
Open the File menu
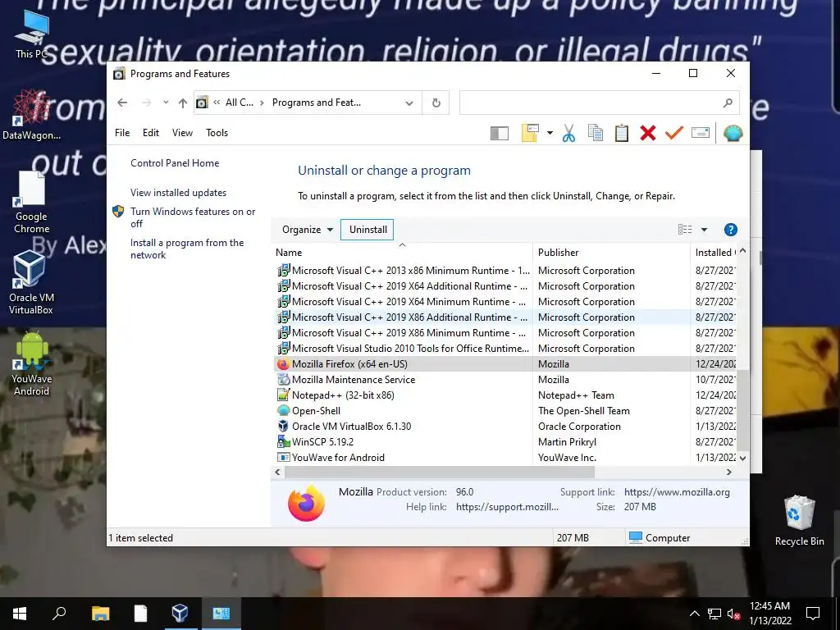[122, 133]
